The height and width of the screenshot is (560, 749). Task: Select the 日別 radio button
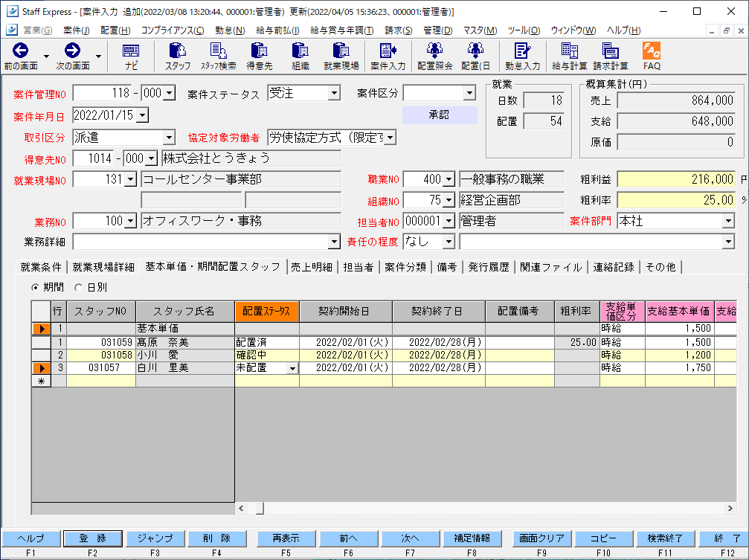79,287
